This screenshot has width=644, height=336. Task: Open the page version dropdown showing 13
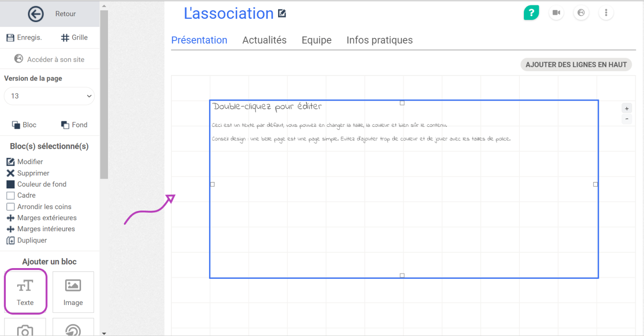(x=49, y=96)
